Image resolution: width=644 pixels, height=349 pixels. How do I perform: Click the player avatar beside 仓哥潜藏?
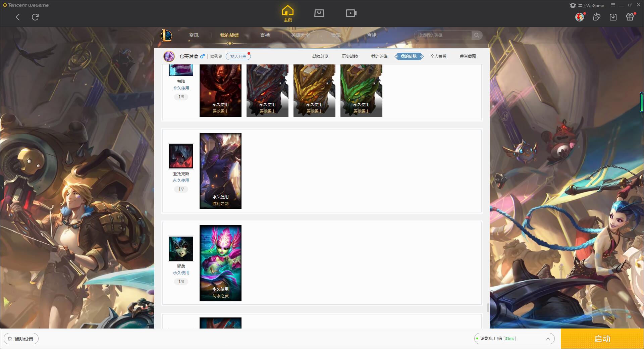pyautogui.click(x=169, y=56)
